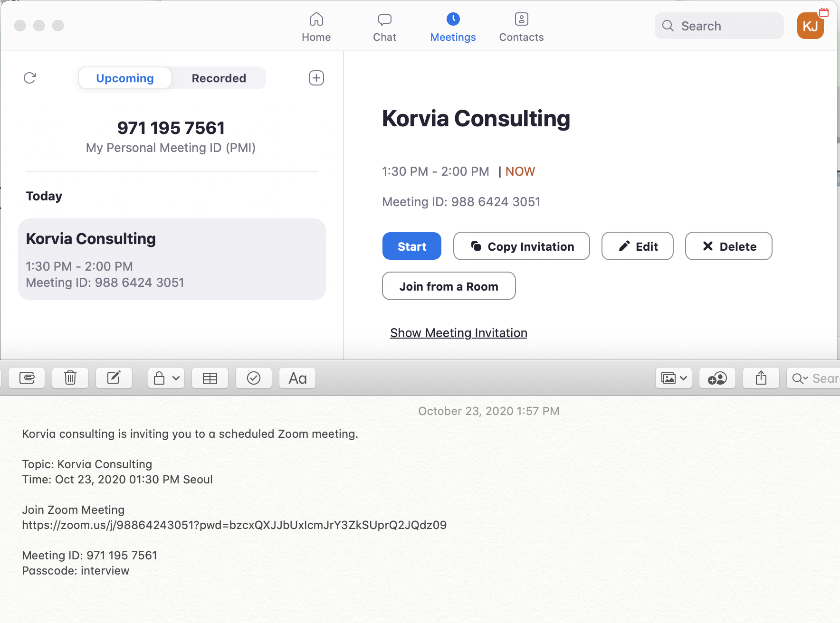Click the 1:30 PM - 2:00 PM time in details pane
Viewport: 840px width, 623px height.
coord(436,171)
